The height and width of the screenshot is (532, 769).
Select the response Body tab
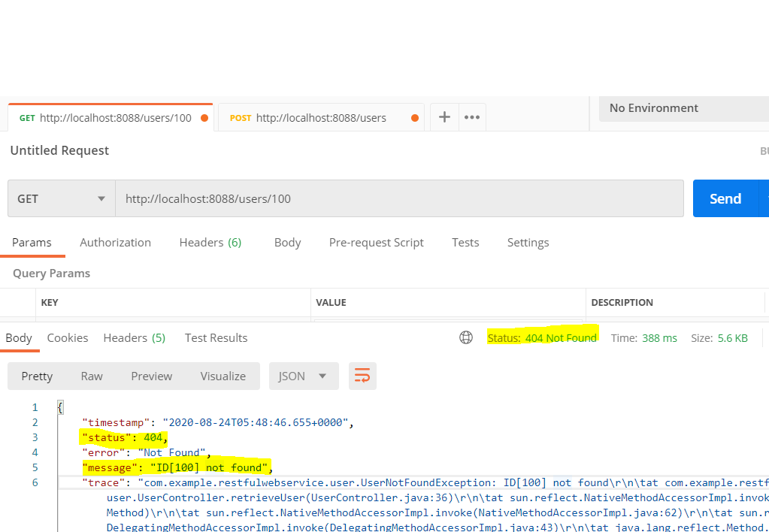point(19,338)
